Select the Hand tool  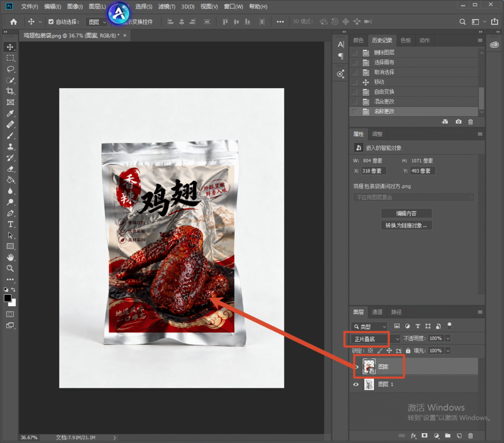(x=10, y=257)
